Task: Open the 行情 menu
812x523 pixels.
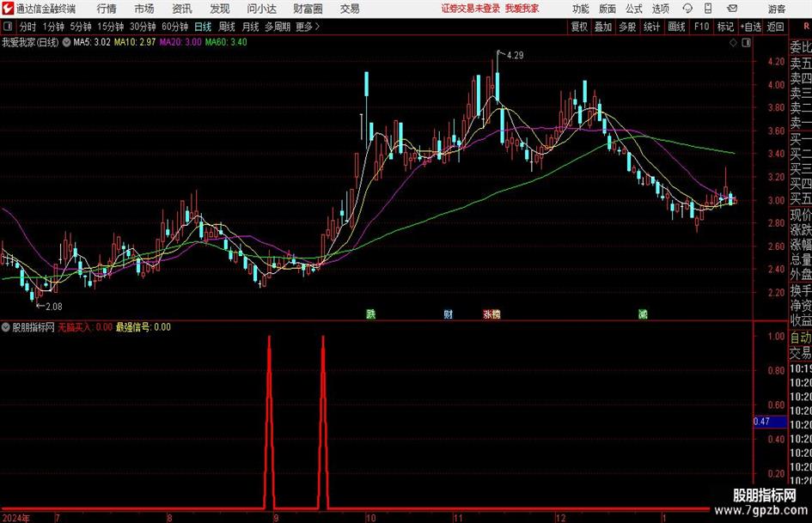Action: (x=107, y=9)
